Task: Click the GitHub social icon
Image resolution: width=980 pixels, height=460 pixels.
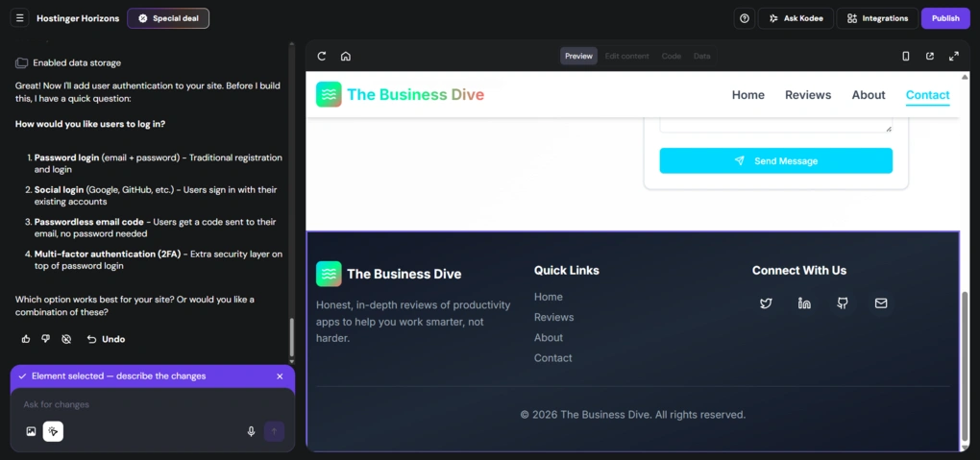Action: point(843,303)
